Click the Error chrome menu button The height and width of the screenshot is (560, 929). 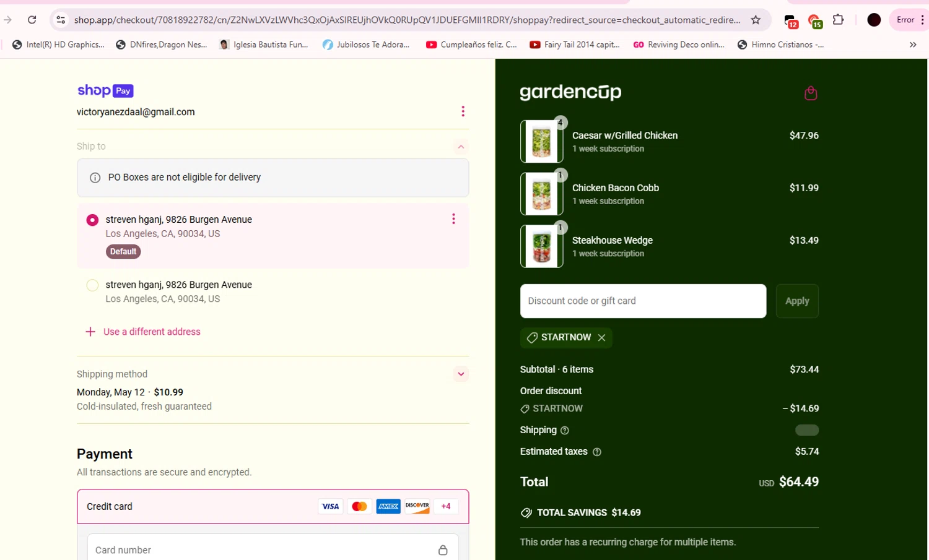tap(909, 20)
